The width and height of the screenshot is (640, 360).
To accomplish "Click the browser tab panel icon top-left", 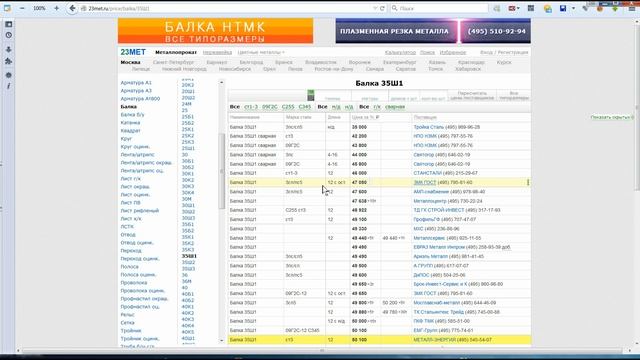I will click(7, 8).
